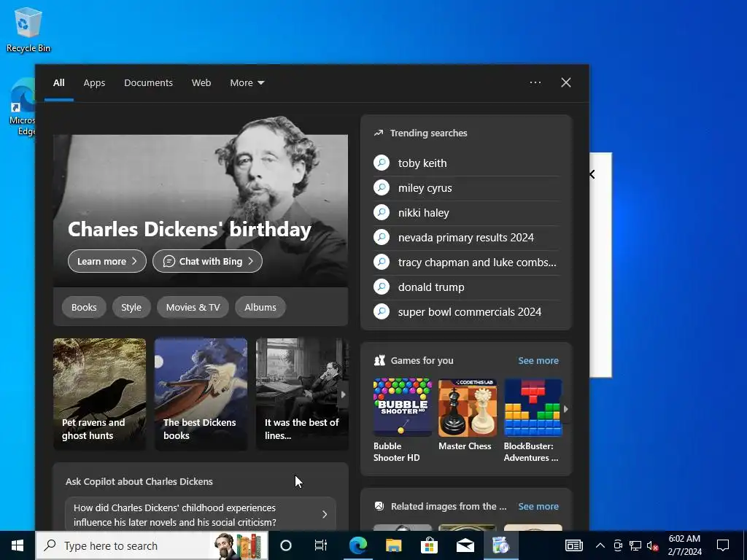Search trending topic toby keith
Viewport: 747px width, 560px height.
pos(466,163)
